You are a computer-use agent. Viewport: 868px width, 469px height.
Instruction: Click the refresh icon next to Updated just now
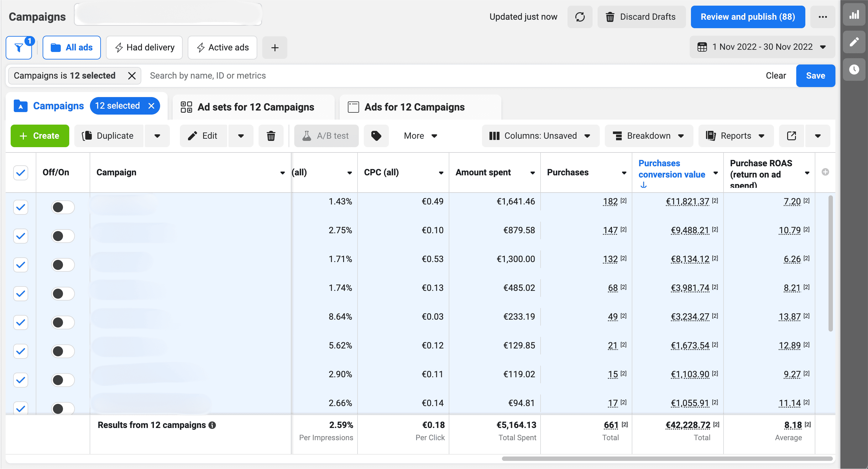(x=580, y=17)
